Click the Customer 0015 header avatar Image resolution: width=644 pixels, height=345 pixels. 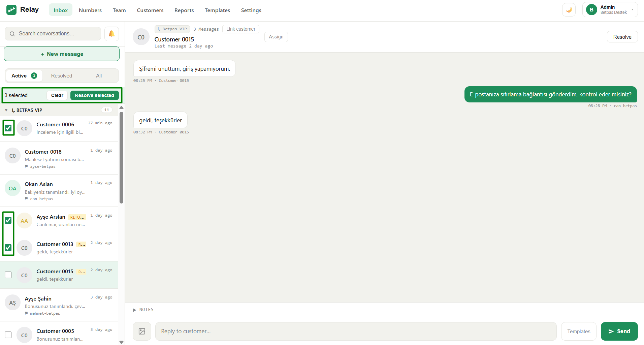click(x=141, y=37)
